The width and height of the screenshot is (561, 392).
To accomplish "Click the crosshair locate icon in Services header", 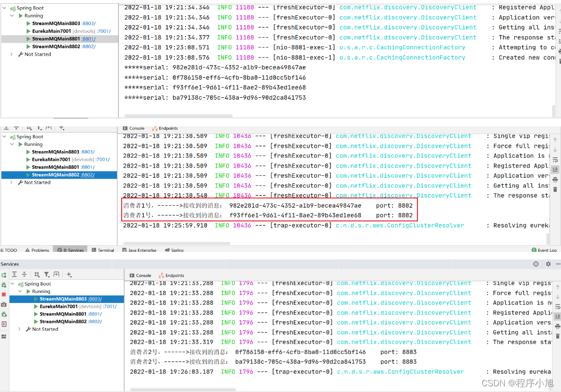I will click(536, 264).
